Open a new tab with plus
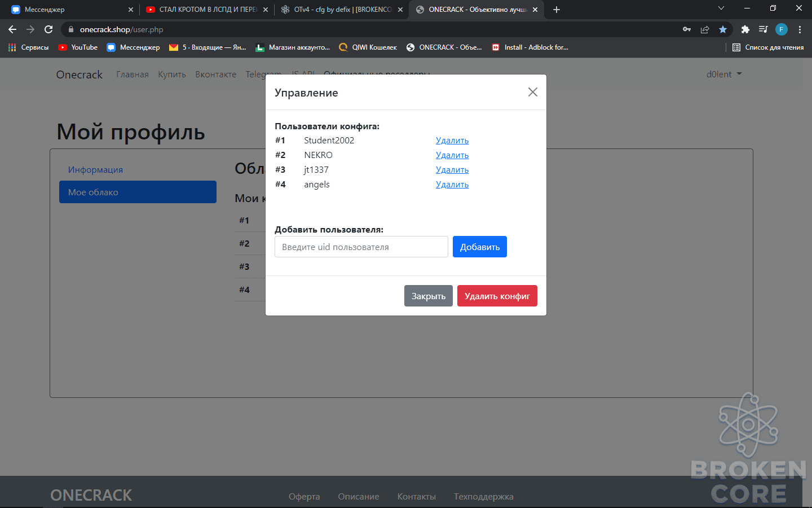This screenshot has height=508, width=812. (x=557, y=10)
